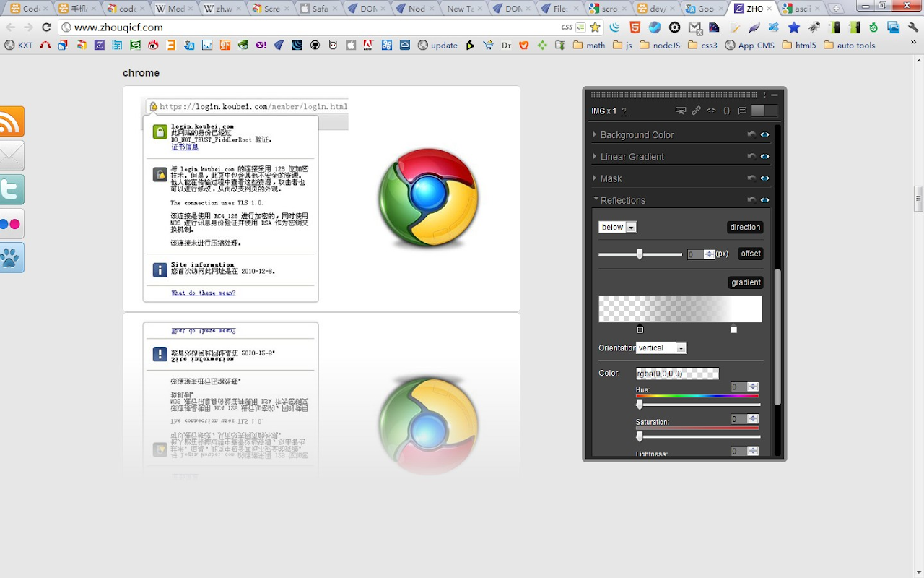Click the Hue slider handle
The width and height of the screenshot is (924, 578).
[640, 404]
